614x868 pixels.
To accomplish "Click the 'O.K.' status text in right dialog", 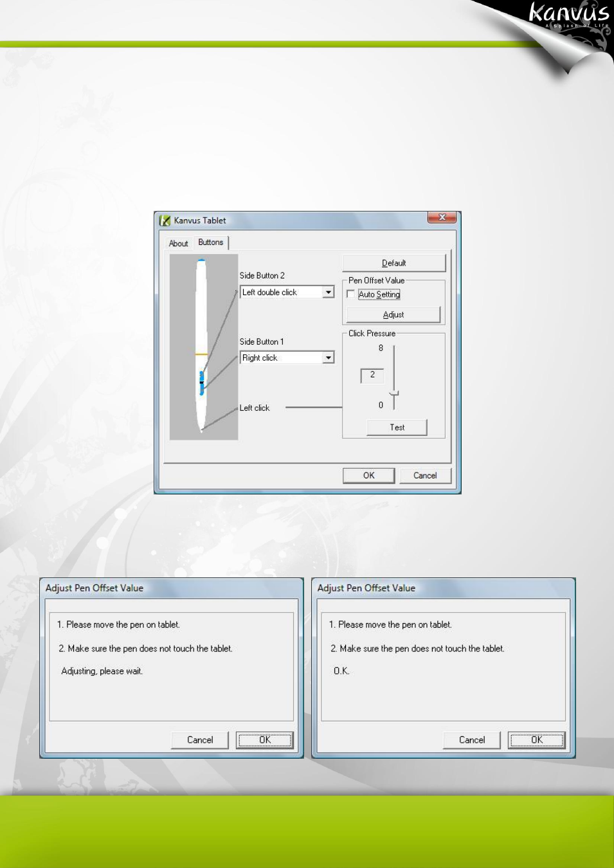I will click(341, 671).
